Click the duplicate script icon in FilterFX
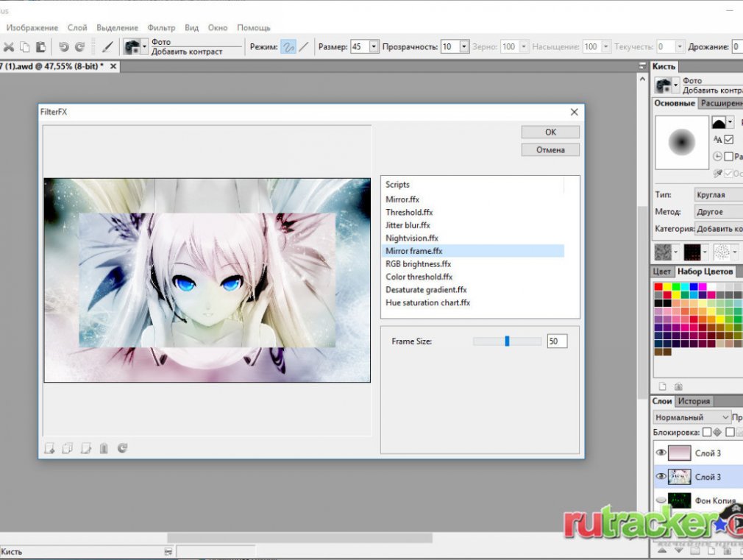 point(67,448)
